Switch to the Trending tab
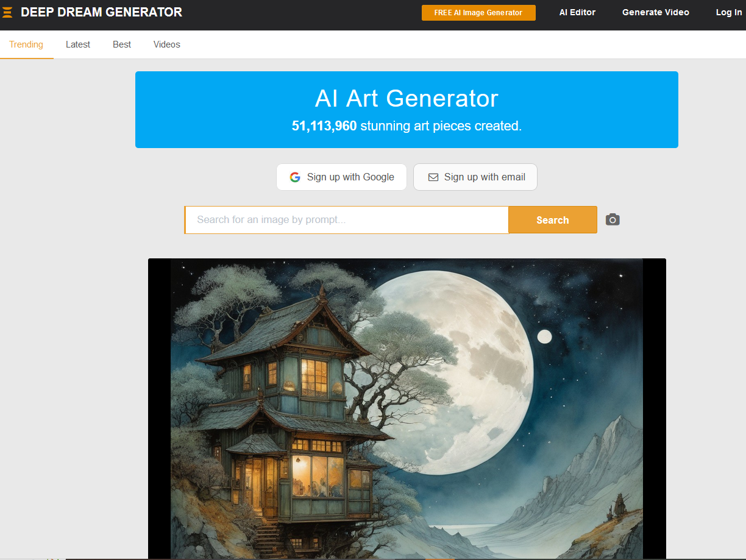746x560 pixels. pyautogui.click(x=26, y=44)
